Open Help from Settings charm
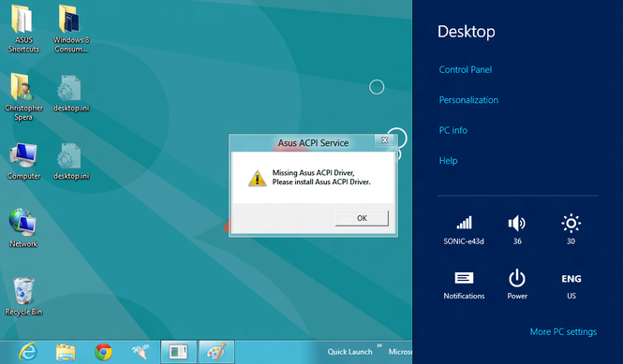Image resolution: width=623 pixels, height=364 pixels. (448, 161)
